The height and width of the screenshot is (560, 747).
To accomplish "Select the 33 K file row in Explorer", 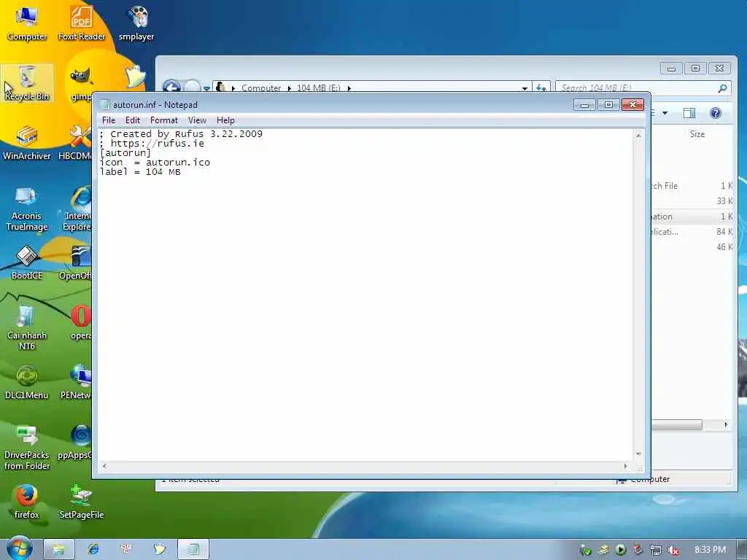I will [692, 201].
